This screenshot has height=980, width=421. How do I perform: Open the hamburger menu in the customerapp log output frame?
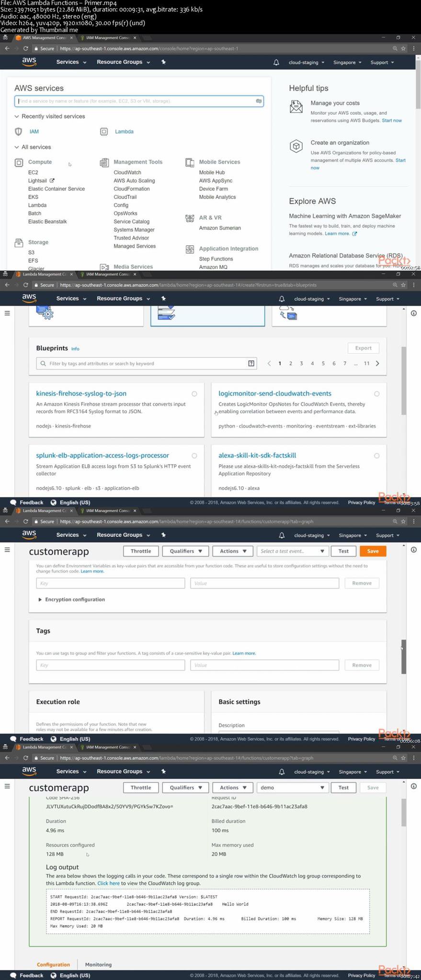click(x=7, y=786)
